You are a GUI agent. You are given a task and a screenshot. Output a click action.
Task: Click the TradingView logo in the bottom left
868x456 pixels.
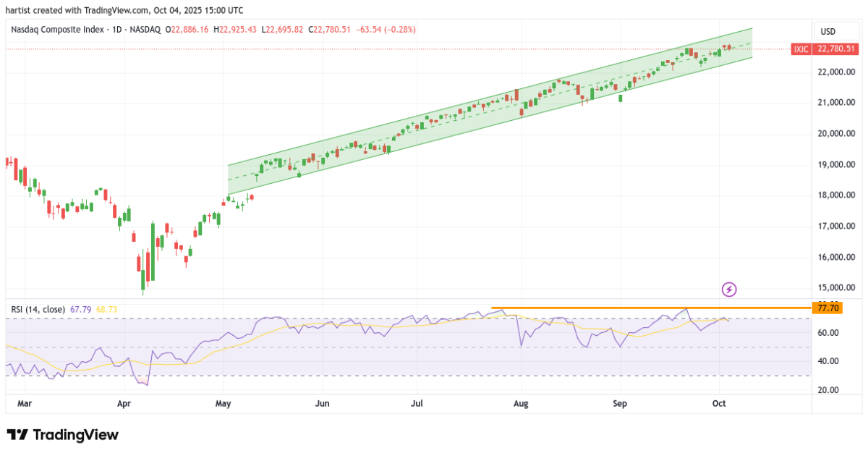pyautogui.click(x=61, y=435)
